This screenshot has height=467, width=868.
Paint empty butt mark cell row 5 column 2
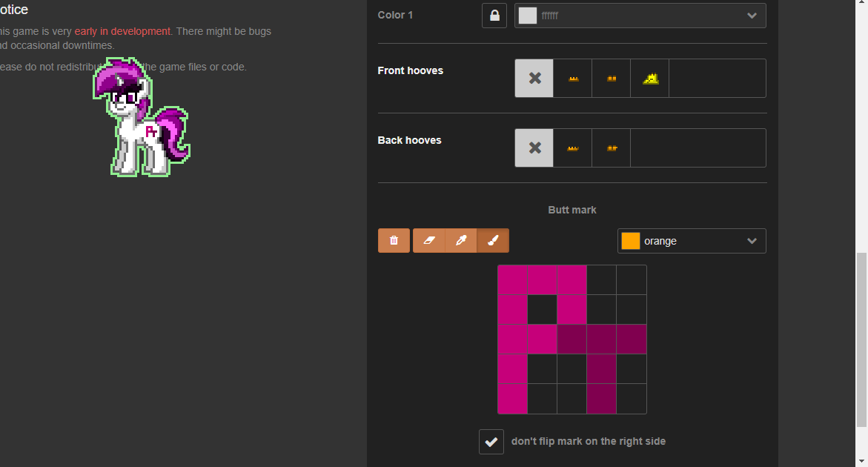(542, 398)
